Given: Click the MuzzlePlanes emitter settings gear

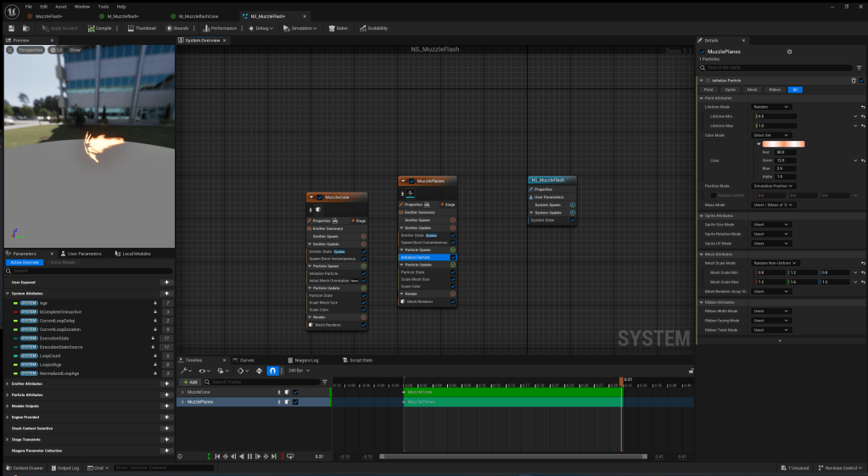Looking at the screenshot, I should tap(789, 52).
